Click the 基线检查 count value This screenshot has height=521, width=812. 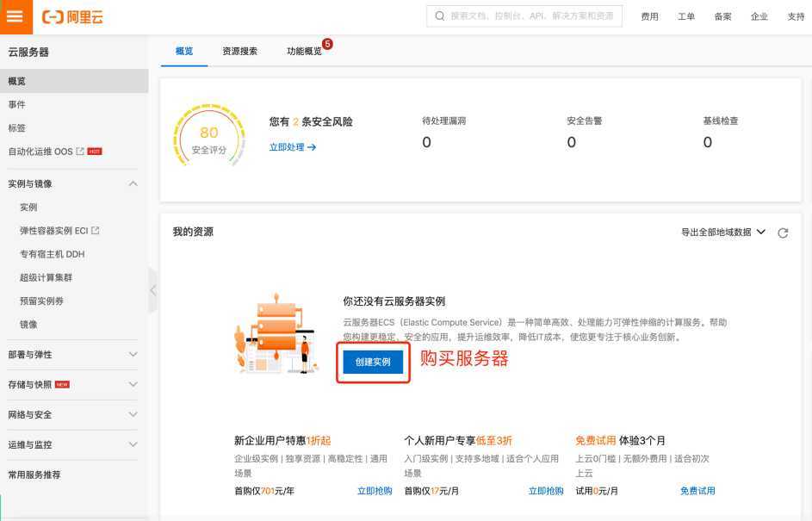coord(708,142)
